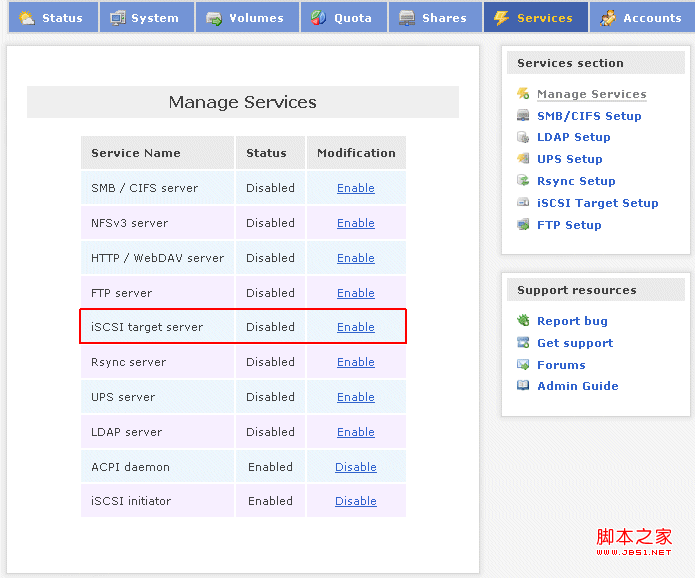Click the Volumes tab drive icon
The image size is (695, 578).
point(214,18)
